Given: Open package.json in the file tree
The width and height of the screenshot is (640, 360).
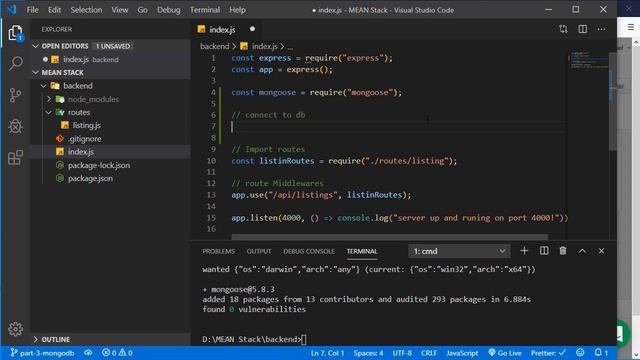Looking at the screenshot, I should tap(110, 178).
